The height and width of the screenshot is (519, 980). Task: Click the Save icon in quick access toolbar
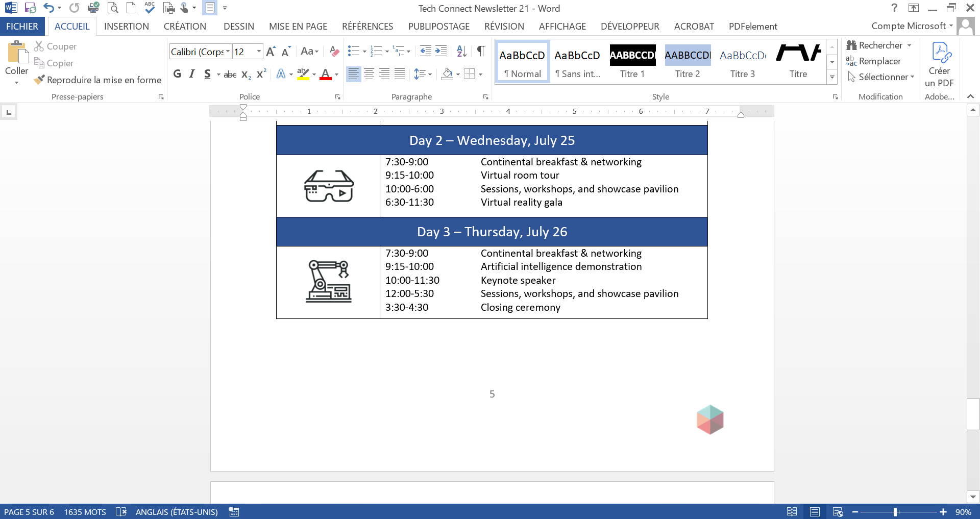pyautogui.click(x=30, y=8)
